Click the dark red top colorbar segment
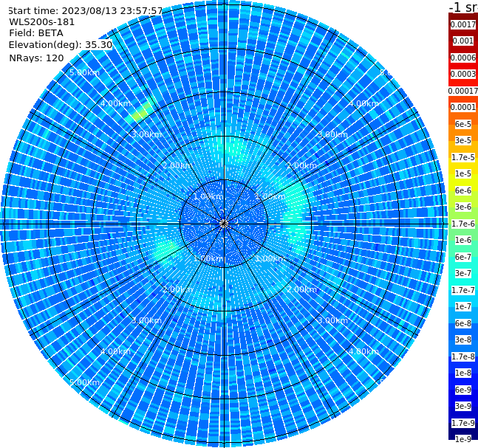Image resolution: width=478 pixels, height=448 pixels. pos(463,16)
